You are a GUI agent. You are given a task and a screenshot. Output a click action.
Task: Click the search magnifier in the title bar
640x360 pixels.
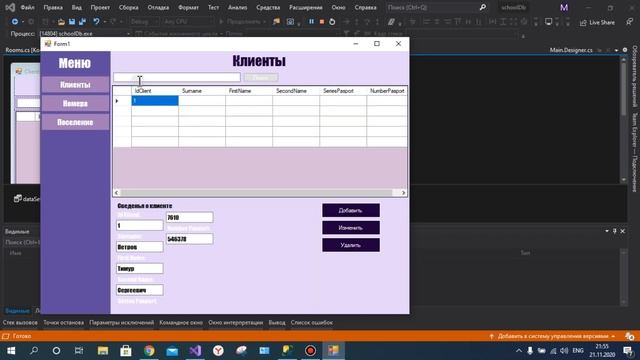coord(482,7)
